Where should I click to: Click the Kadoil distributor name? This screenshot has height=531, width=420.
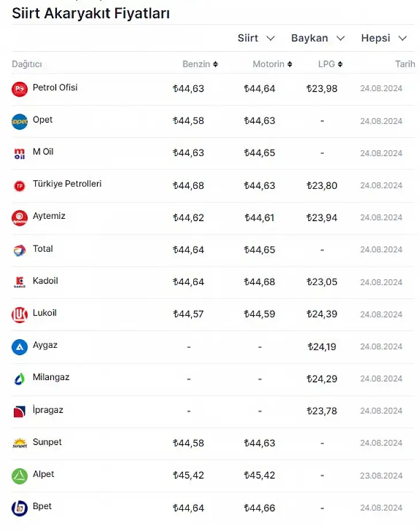[x=45, y=280]
